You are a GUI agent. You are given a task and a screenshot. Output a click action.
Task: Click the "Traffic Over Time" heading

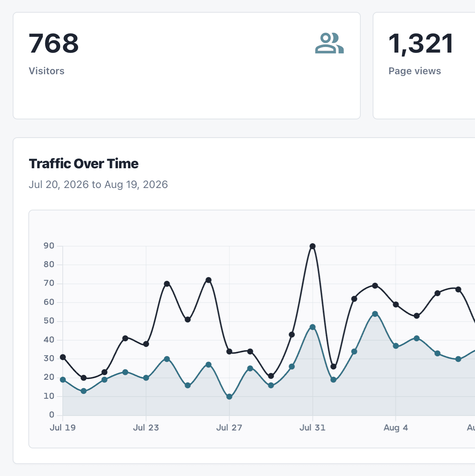84,164
